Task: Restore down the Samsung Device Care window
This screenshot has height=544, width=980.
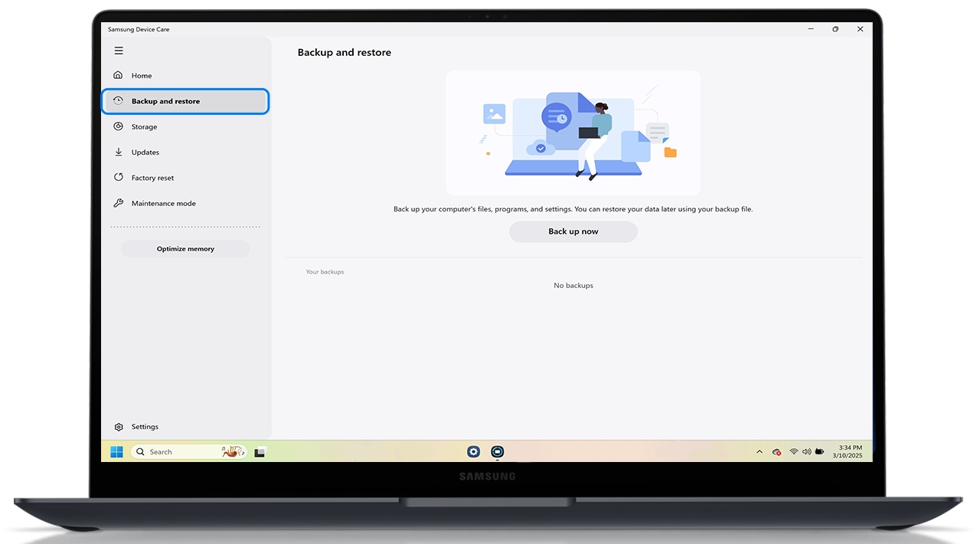Action: click(x=835, y=29)
